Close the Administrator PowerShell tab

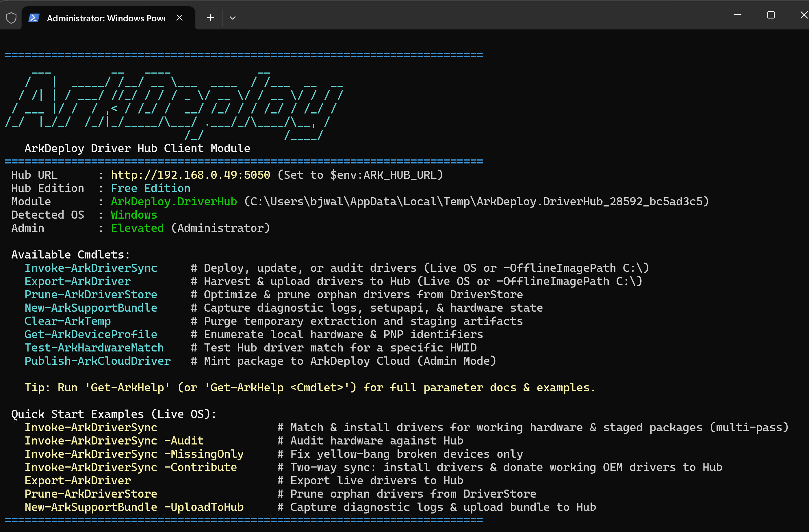179,18
